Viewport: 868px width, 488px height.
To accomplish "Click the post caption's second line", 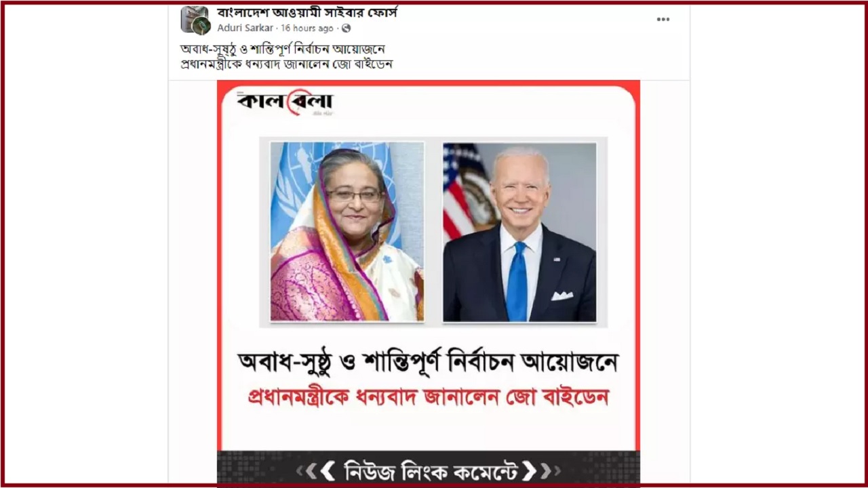I will point(286,64).
